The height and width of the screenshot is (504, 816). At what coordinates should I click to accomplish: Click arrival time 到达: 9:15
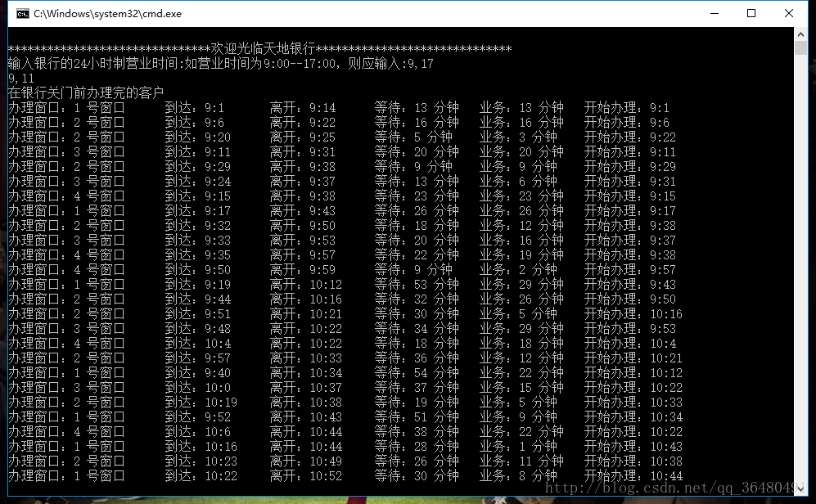[x=198, y=196]
